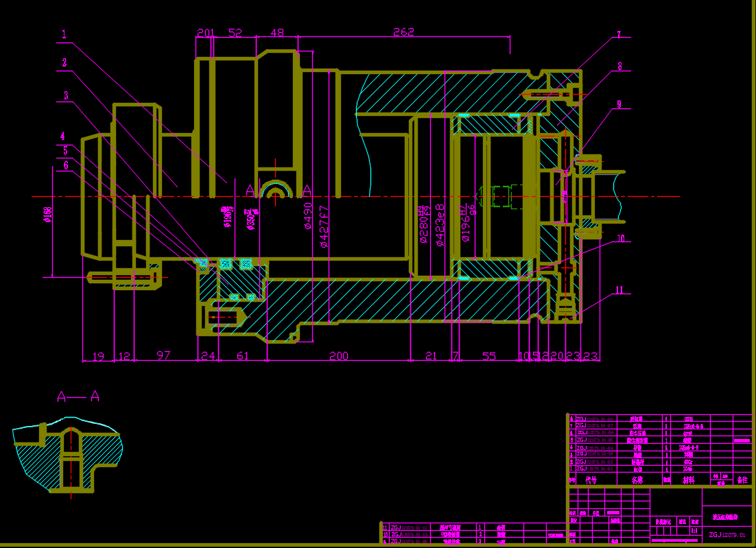Select parts list row ZGJ12079.01-04

(659, 448)
